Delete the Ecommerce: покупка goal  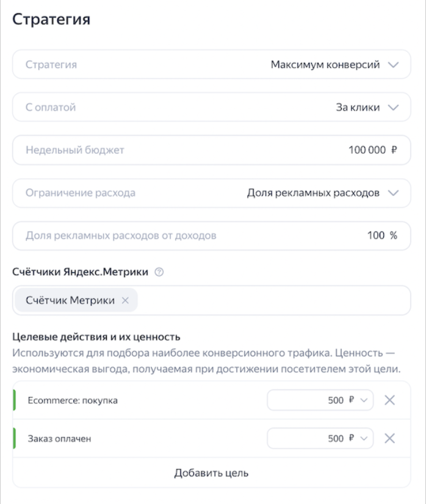pyautogui.click(x=390, y=401)
